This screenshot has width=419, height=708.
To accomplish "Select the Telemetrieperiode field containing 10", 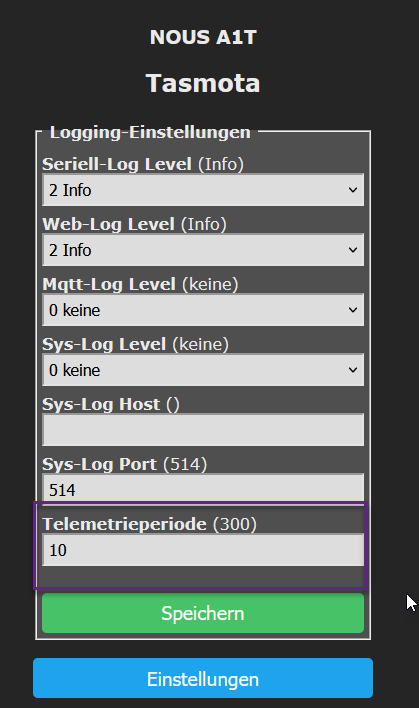I will click(x=203, y=550).
